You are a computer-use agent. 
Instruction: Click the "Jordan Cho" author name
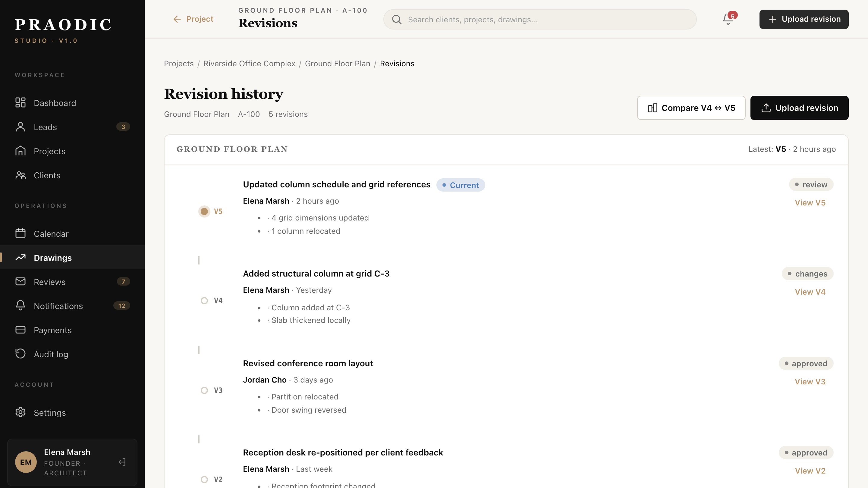click(x=265, y=380)
